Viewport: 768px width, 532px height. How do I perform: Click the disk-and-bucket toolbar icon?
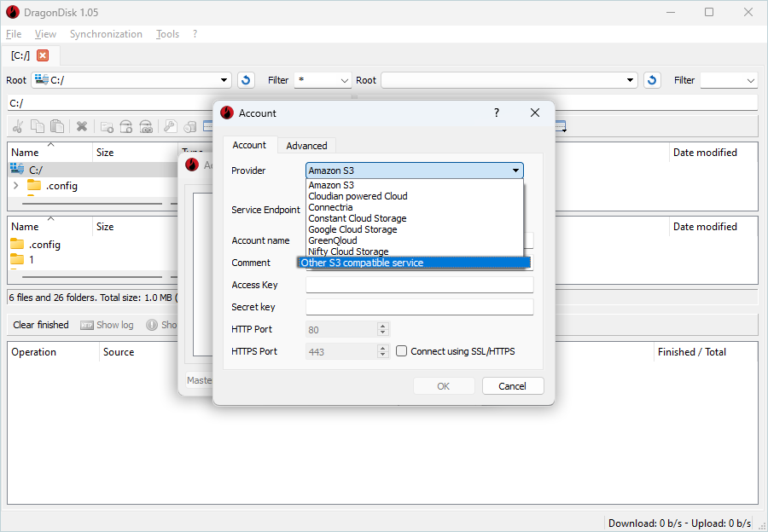(189, 127)
